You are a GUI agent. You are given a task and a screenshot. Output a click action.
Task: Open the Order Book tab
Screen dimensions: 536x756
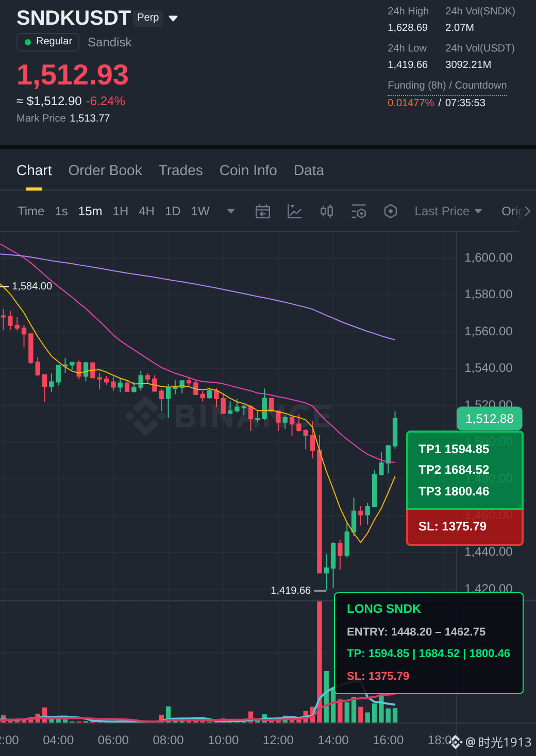(105, 170)
